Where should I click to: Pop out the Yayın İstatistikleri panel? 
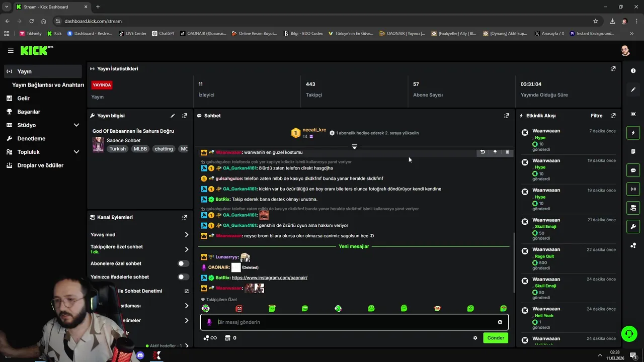pyautogui.click(x=613, y=69)
